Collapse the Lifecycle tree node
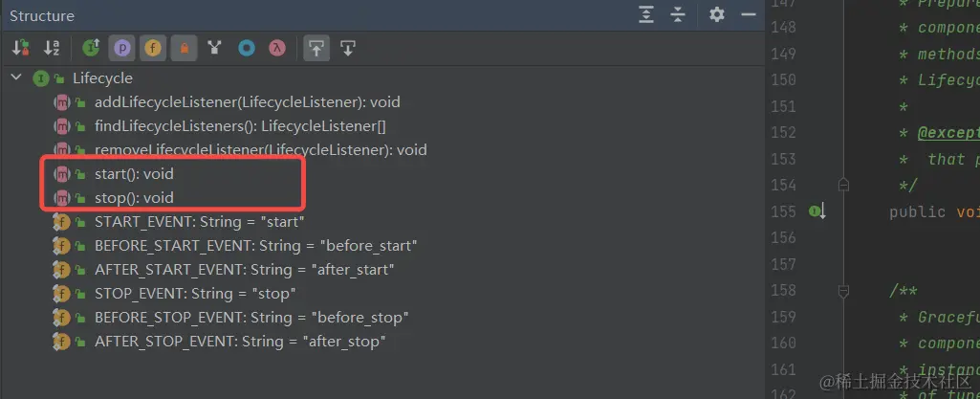Viewport: 980px width, 399px height. 16,78
